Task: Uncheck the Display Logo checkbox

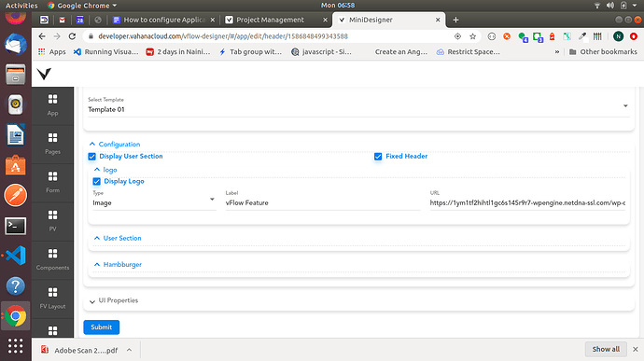Action: tap(96, 182)
